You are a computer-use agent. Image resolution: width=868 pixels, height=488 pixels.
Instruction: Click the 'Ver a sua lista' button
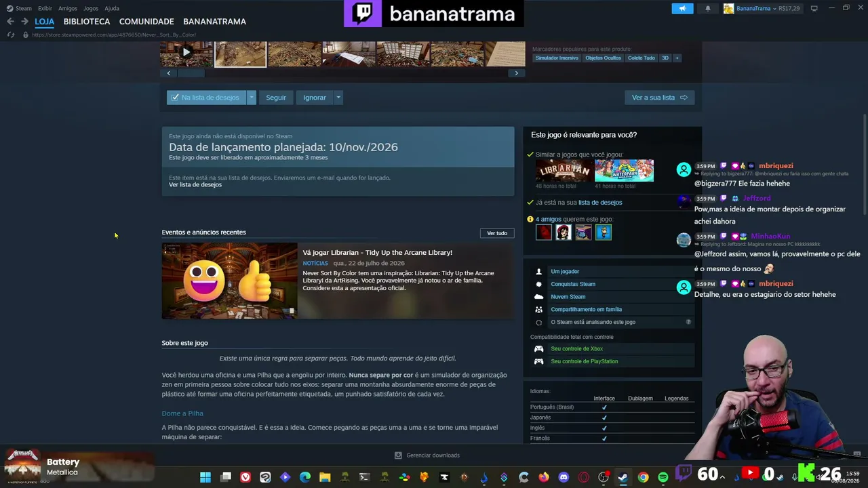click(659, 98)
